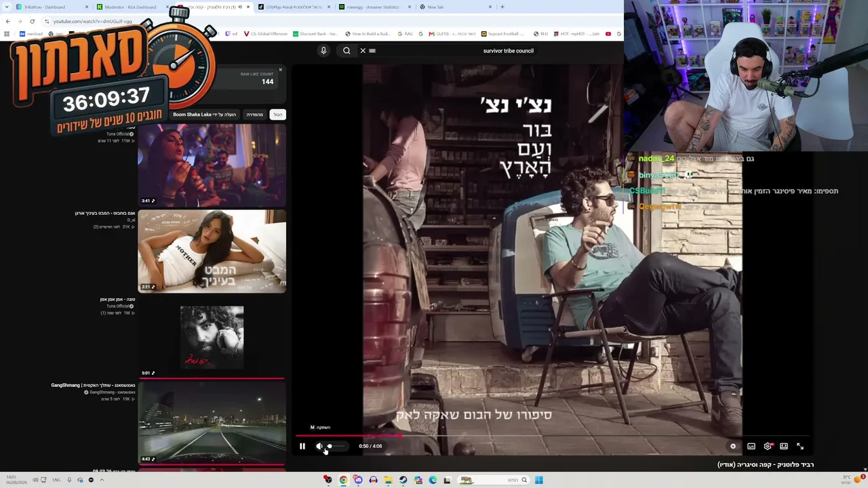This screenshot has height=488, width=868.
Task: Click the YouTube search magnifier button
Action: (x=347, y=51)
